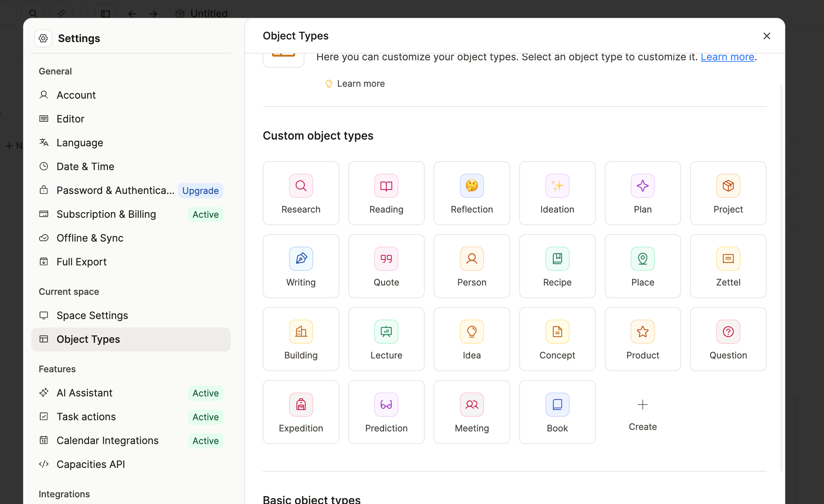This screenshot has width=824, height=504.
Task: Select the Research object type
Action: pos(301,193)
